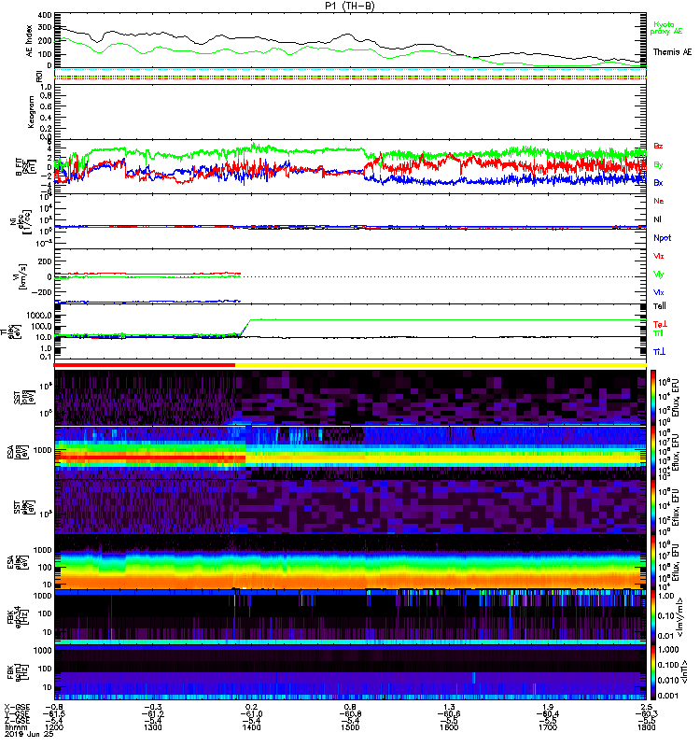Viewport: 700px width, 747px height.
Task: Click the 1700 time tick label
Action: 548,727
